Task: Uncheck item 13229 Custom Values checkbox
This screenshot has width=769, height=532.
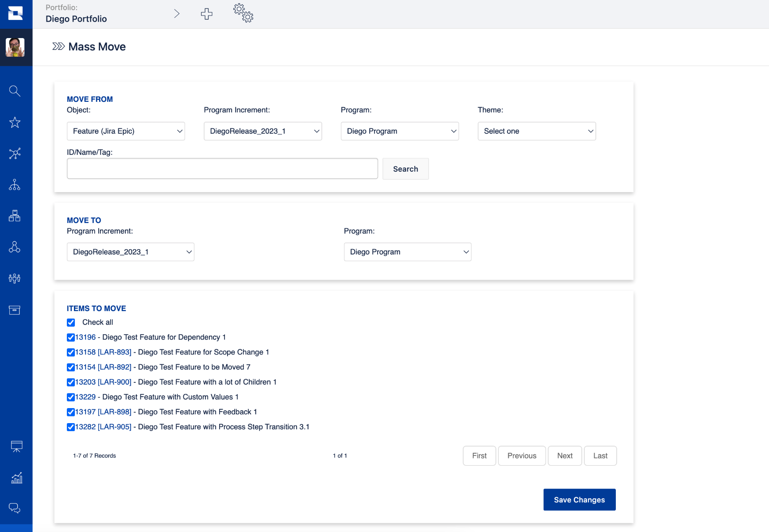Action: tap(71, 397)
